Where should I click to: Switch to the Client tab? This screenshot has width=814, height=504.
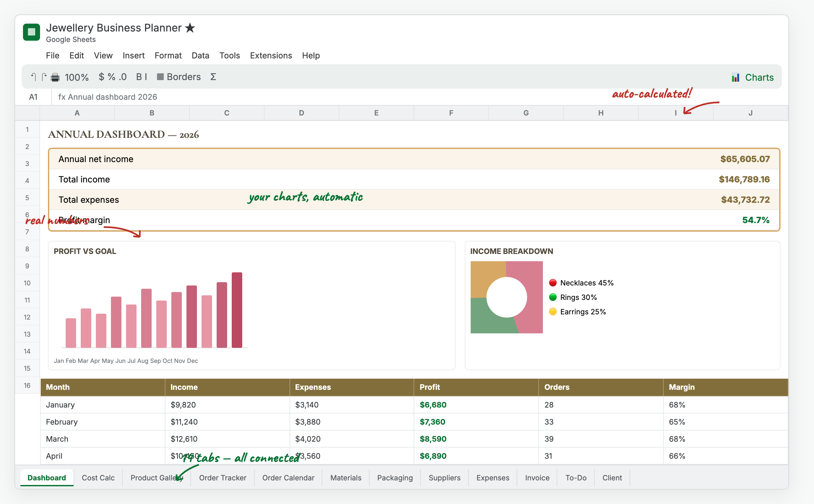click(612, 478)
